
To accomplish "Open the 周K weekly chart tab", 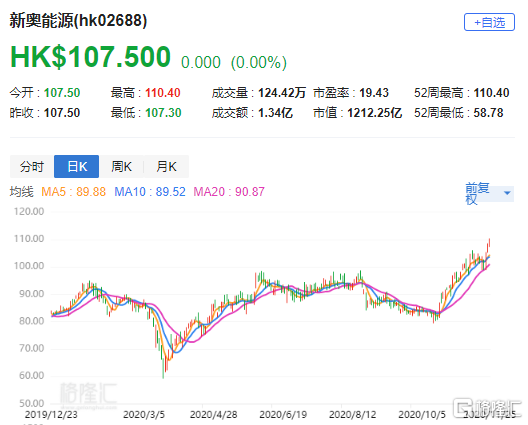I will click(121, 166).
